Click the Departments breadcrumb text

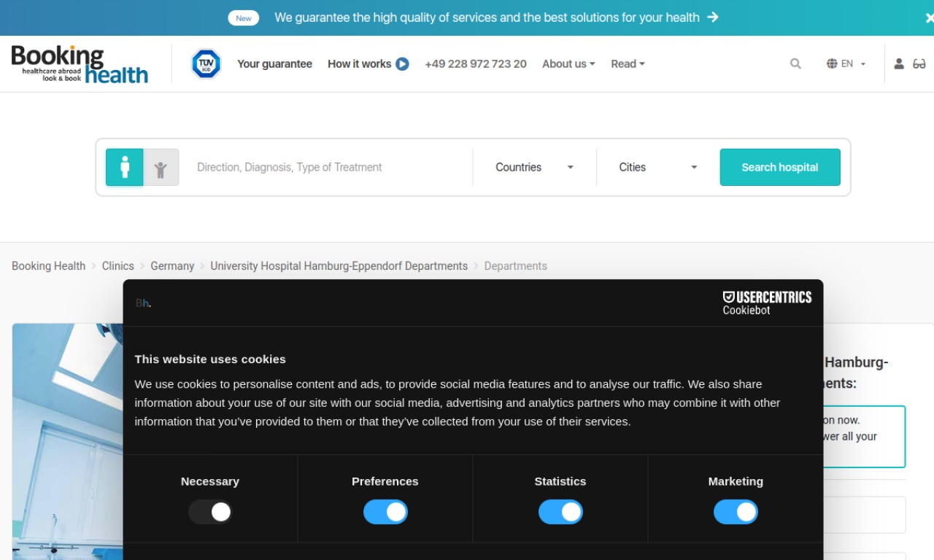pos(516,266)
